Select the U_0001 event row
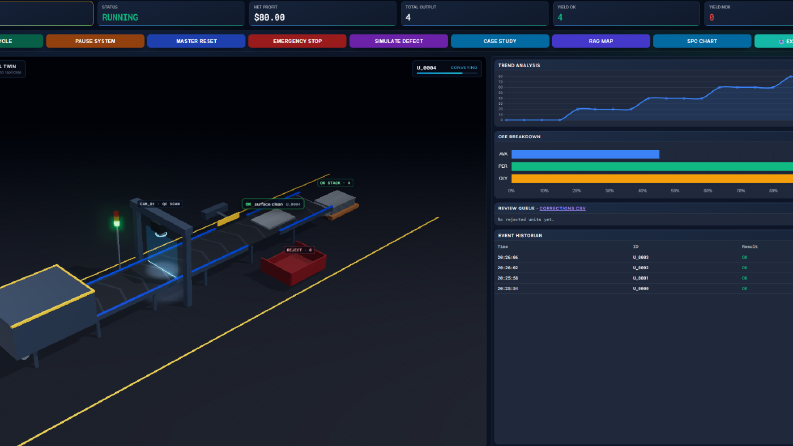This screenshot has height=446, width=793. [643, 278]
